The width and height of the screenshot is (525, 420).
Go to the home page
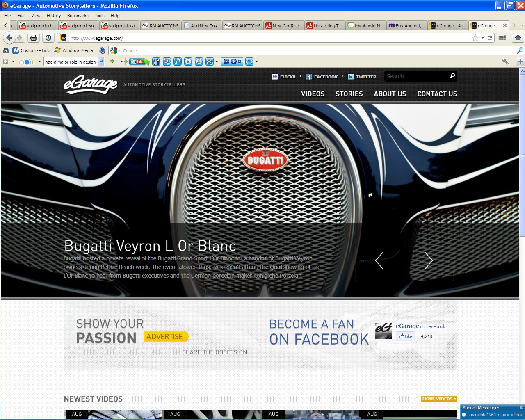(x=518, y=38)
